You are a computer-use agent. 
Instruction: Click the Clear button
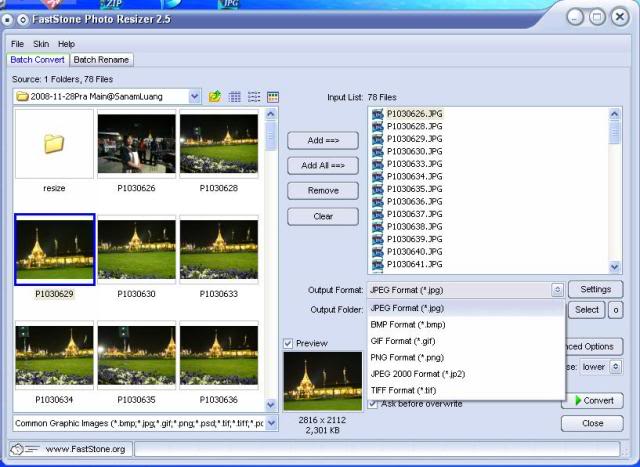323,216
